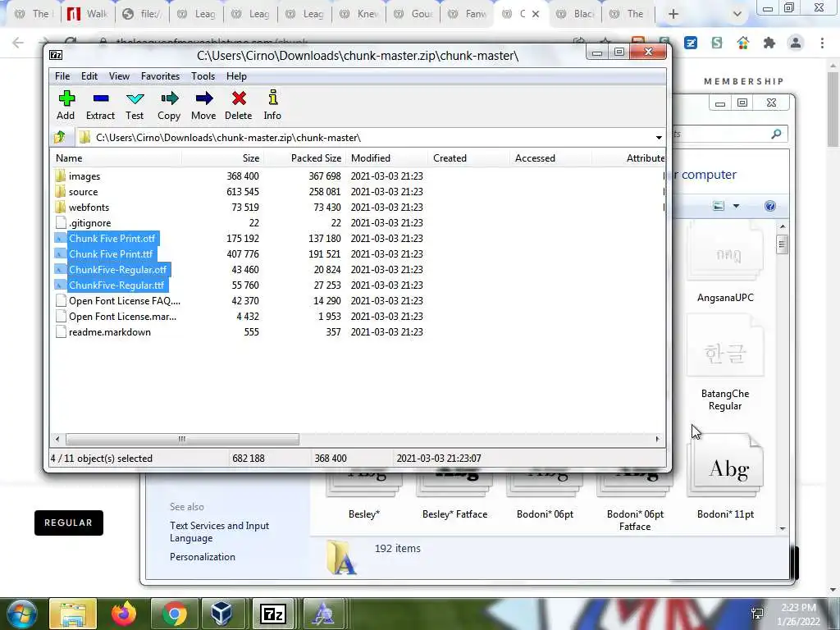Open the Chrome three-dot menu
Screen dimensions: 840x630
(x=822, y=43)
